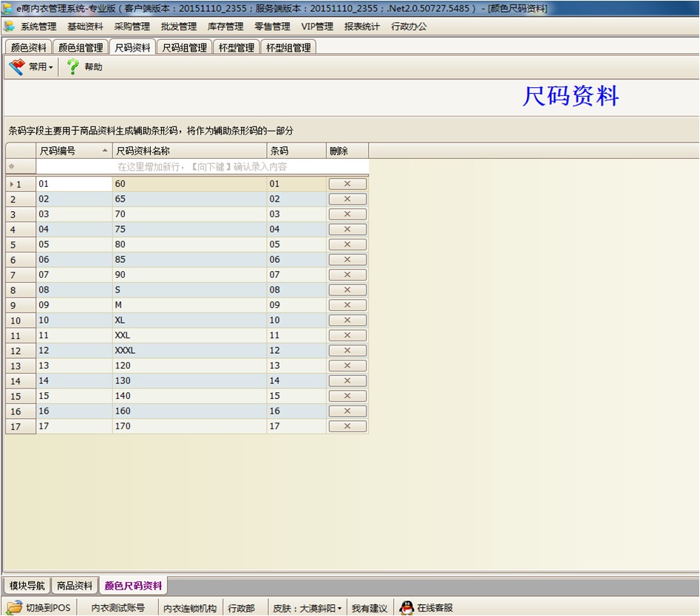The image size is (700, 616).
Task: Click 内衣测试账号 in the status bar
Action: point(118,608)
